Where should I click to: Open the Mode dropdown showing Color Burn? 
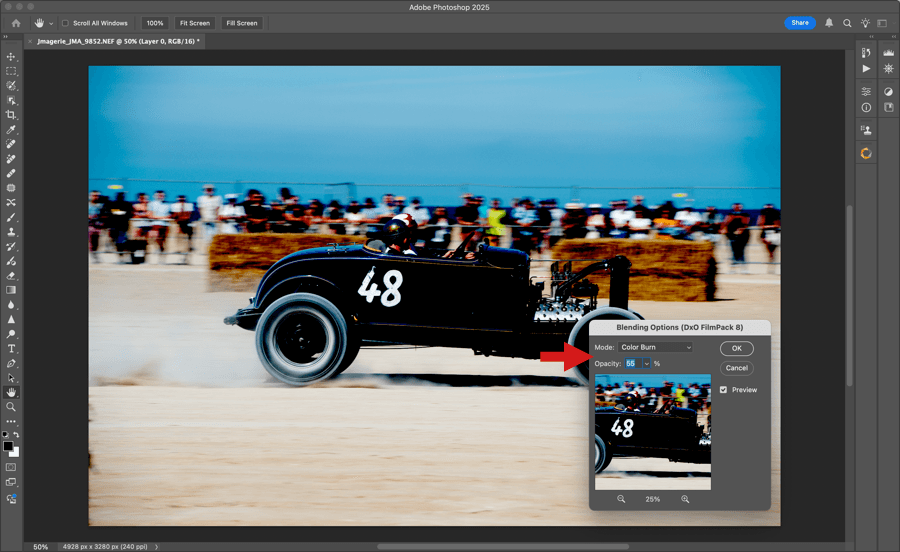point(655,347)
